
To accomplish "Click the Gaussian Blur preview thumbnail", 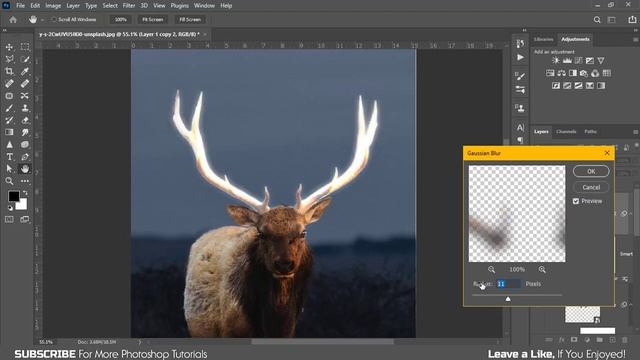I will [517, 213].
